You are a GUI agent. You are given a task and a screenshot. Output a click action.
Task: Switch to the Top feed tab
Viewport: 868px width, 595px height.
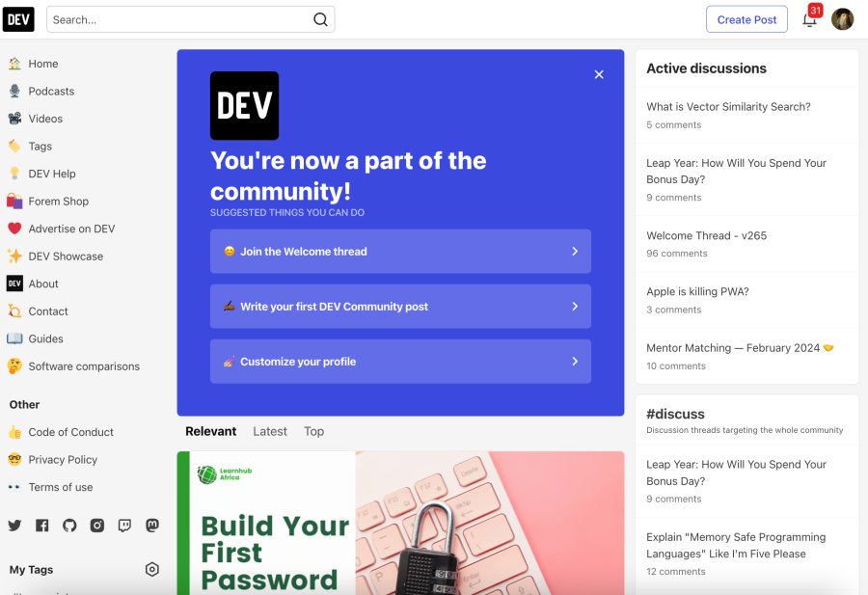(313, 431)
